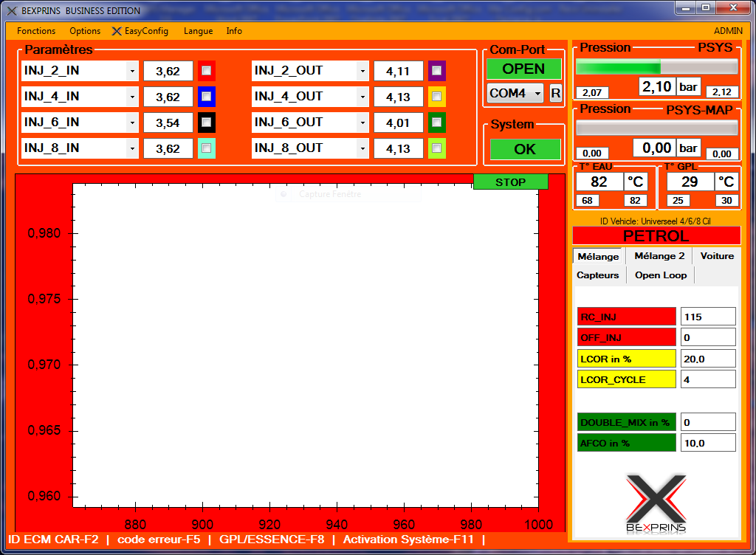Open the Fonctions menu
The image size is (756, 555).
[36, 31]
